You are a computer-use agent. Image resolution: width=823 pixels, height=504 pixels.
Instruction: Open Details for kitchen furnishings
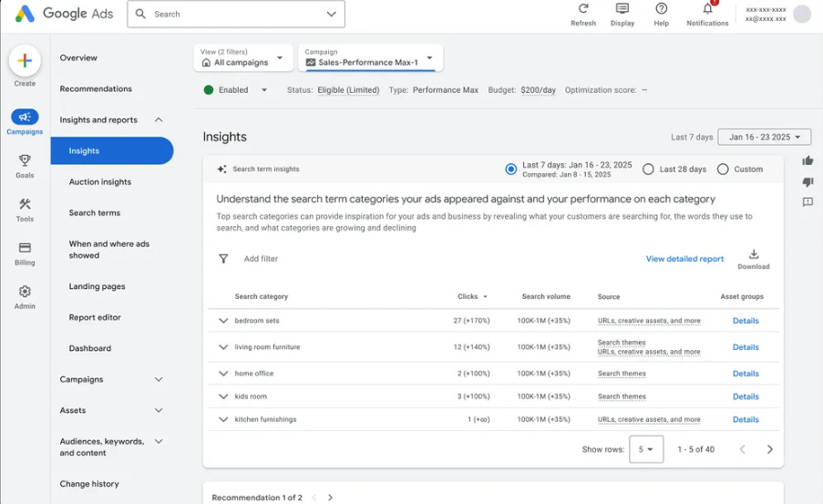[x=746, y=419]
